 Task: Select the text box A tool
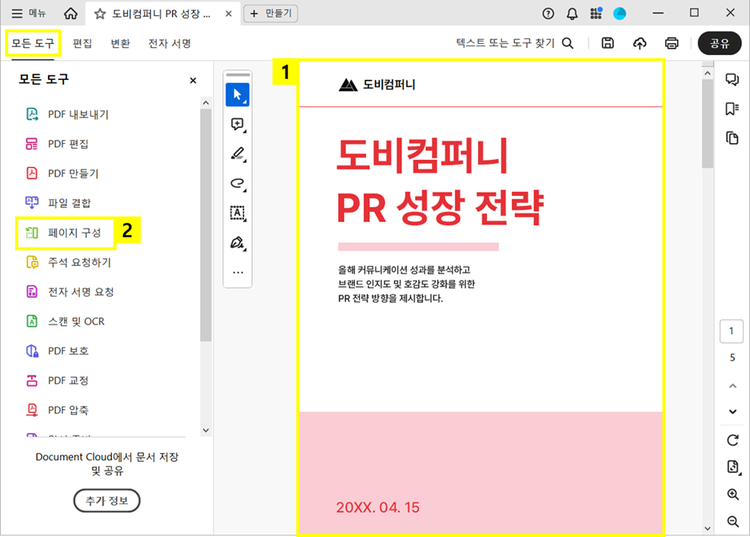(237, 213)
